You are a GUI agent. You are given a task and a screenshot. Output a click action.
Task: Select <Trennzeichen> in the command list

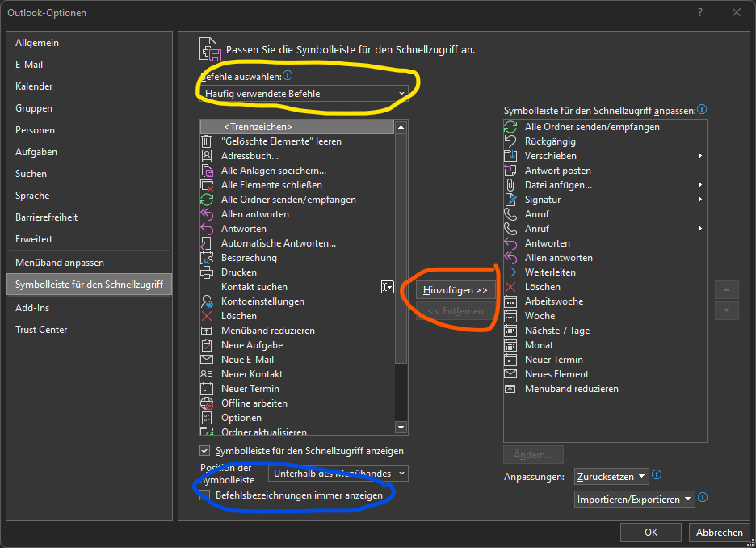tap(297, 127)
